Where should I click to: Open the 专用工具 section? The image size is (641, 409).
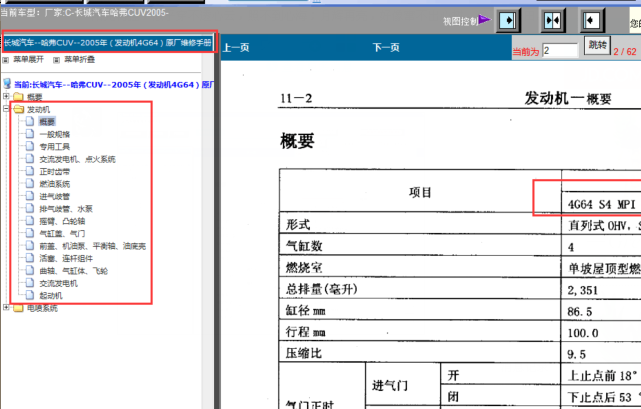tap(54, 146)
